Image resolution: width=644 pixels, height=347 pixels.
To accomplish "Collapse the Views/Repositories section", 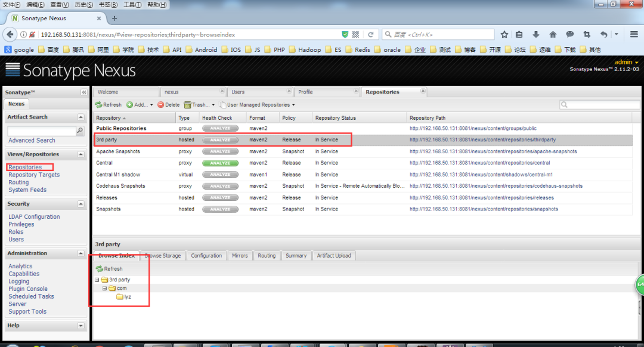I will pyautogui.click(x=81, y=155).
